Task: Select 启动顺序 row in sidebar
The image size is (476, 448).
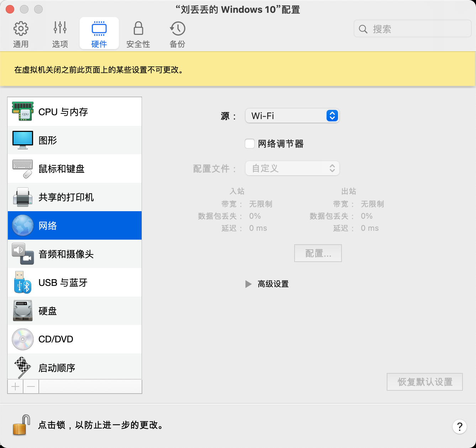Action: tap(75, 367)
